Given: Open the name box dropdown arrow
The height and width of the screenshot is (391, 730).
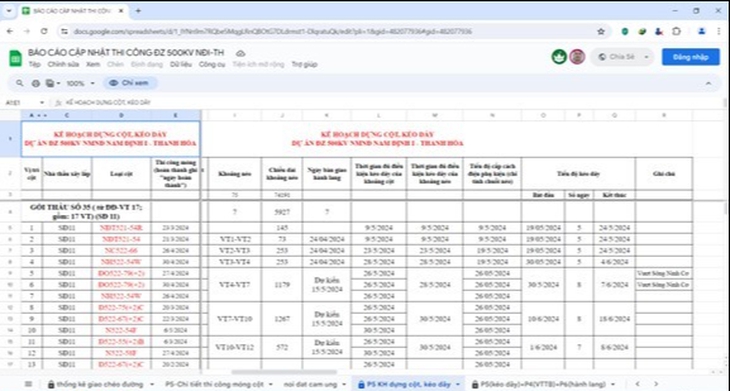Looking at the screenshot, I should [x=41, y=102].
